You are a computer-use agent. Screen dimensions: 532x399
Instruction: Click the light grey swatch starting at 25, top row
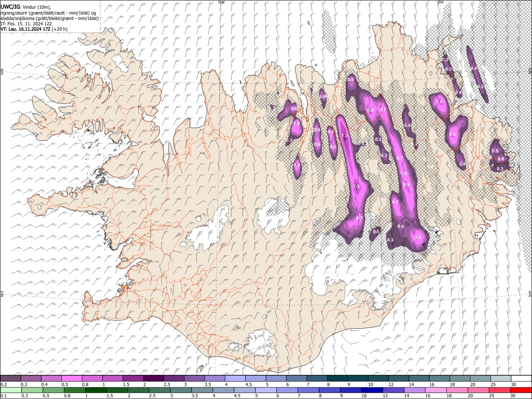tap(500, 378)
